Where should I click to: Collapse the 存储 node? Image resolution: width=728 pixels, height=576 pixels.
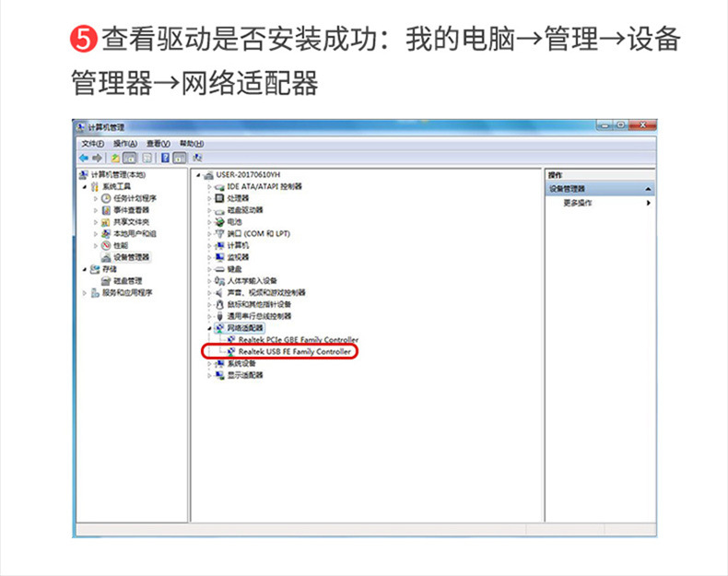(85, 269)
